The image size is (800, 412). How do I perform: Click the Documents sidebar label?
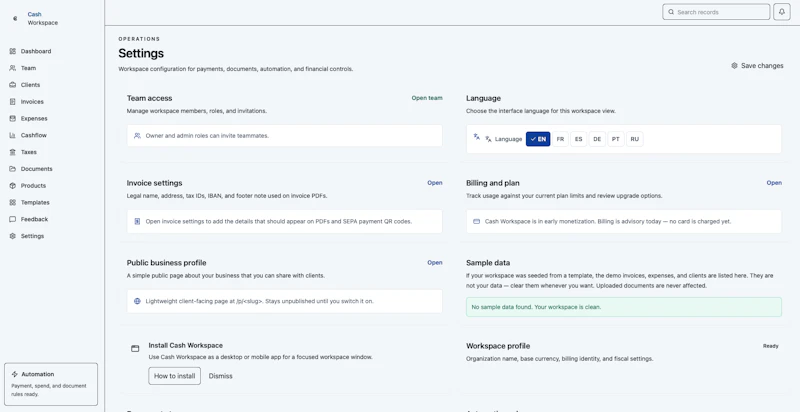tap(37, 169)
